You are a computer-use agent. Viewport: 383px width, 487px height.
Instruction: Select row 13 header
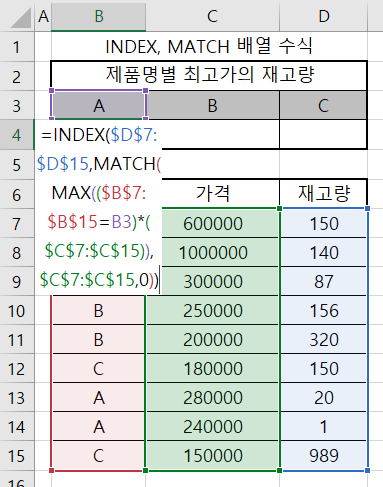[x=17, y=397]
